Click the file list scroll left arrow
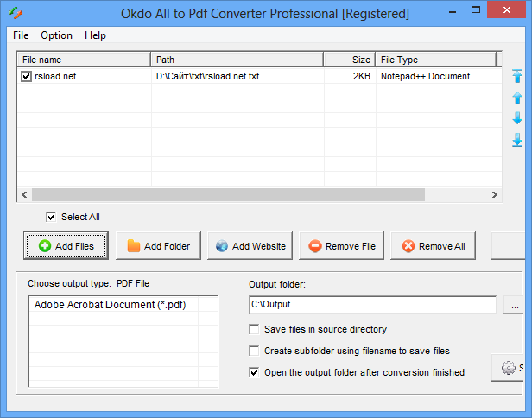Image resolution: width=532 pixels, height=418 pixels. 24,195
